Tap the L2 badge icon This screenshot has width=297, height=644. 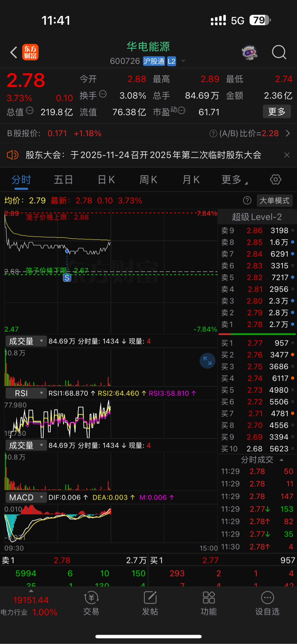[x=172, y=61]
